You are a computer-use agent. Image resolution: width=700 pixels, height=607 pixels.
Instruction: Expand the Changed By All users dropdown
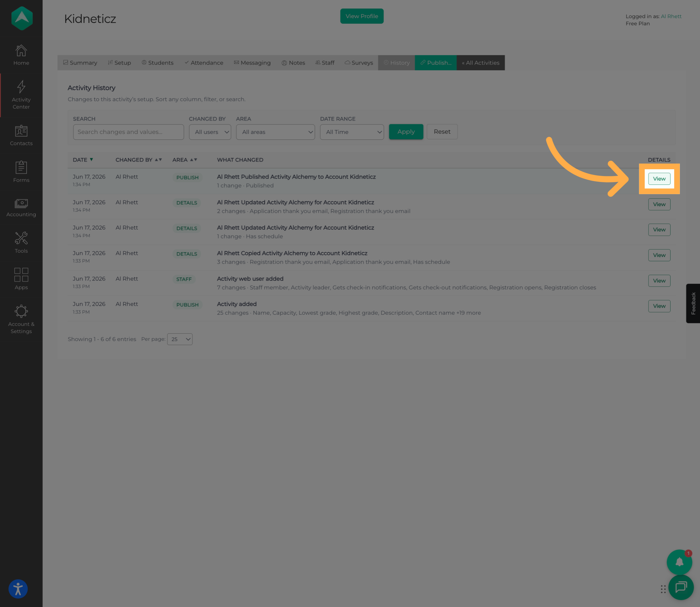(x=210, y=132)
